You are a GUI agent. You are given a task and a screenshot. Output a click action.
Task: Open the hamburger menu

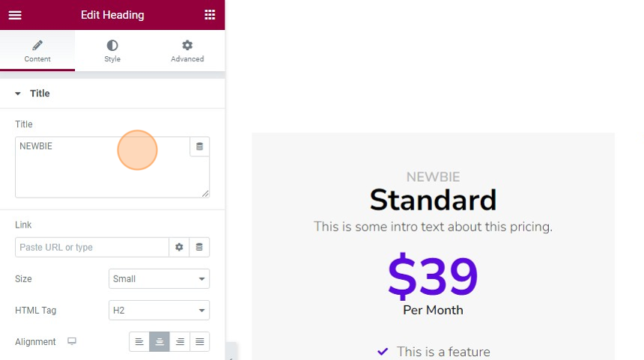[15, 15]
